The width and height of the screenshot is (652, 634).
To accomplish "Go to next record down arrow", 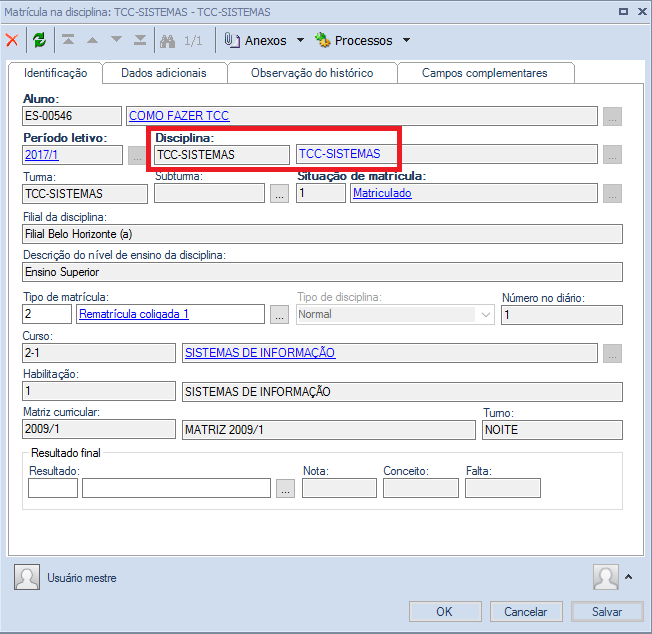I will pos(116,39).
